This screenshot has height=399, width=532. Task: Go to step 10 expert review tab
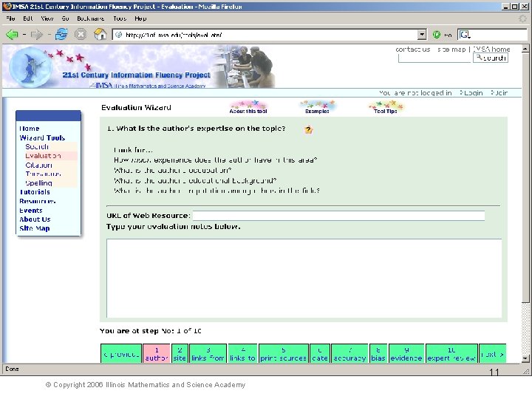coord(451,354)
